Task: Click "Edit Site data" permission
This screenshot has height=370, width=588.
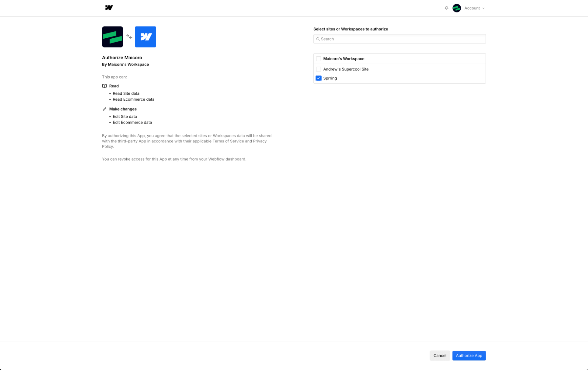Action: (x=125, y=116)
